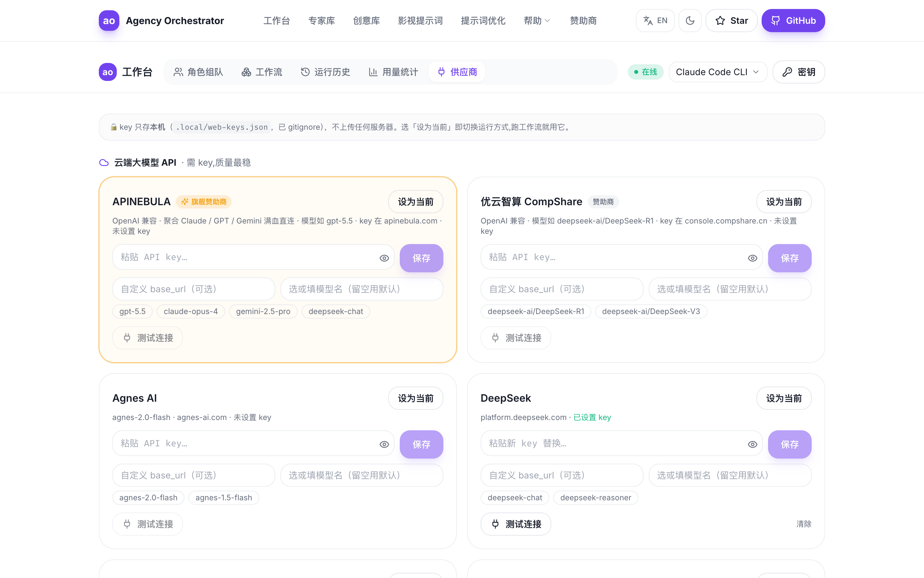The width and height of the screenshot is (924, 578).
Task: Set Agnes AI as current provider
Action: pos(415,398)
